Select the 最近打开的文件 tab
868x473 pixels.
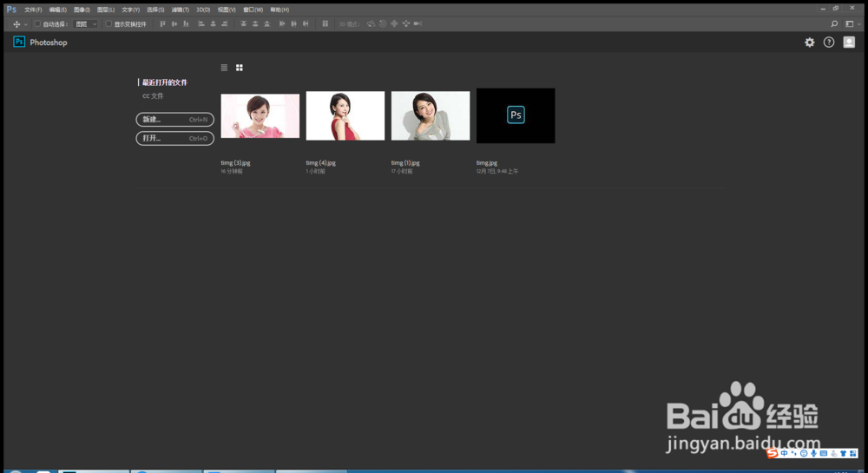(164, 82)
